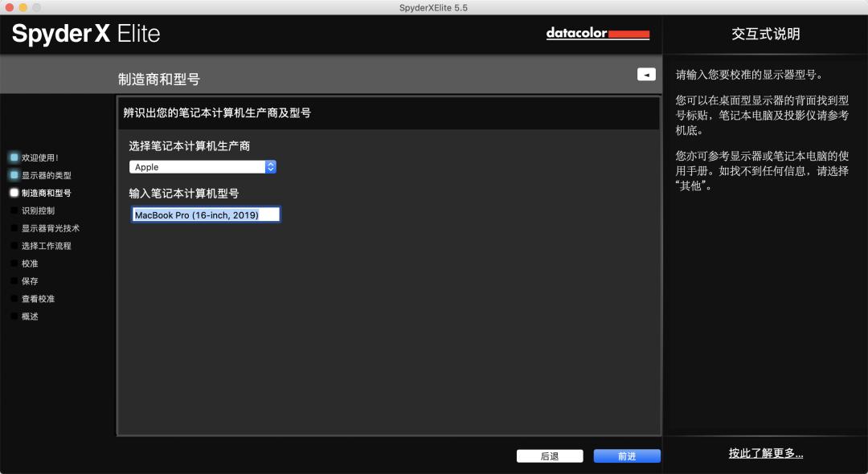Click the 保存 step indicator square
This screenshot has height=474, width=868.
(14, 281)
